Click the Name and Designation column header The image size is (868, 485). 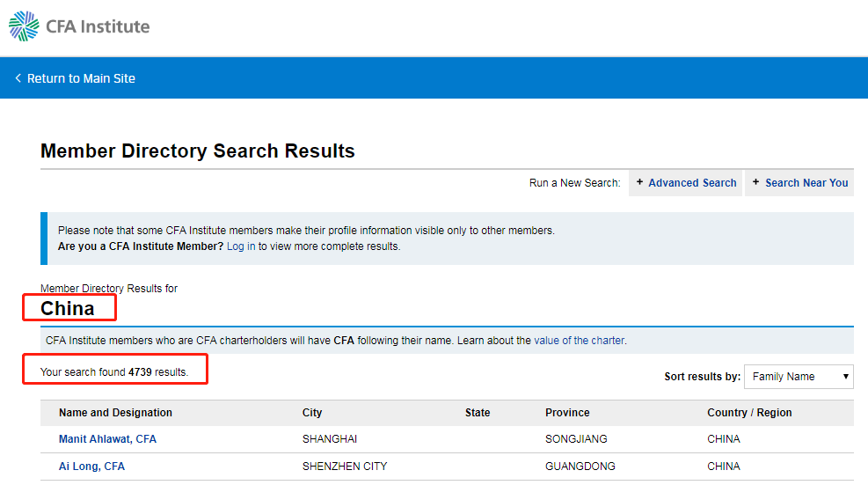pos(115,413)
